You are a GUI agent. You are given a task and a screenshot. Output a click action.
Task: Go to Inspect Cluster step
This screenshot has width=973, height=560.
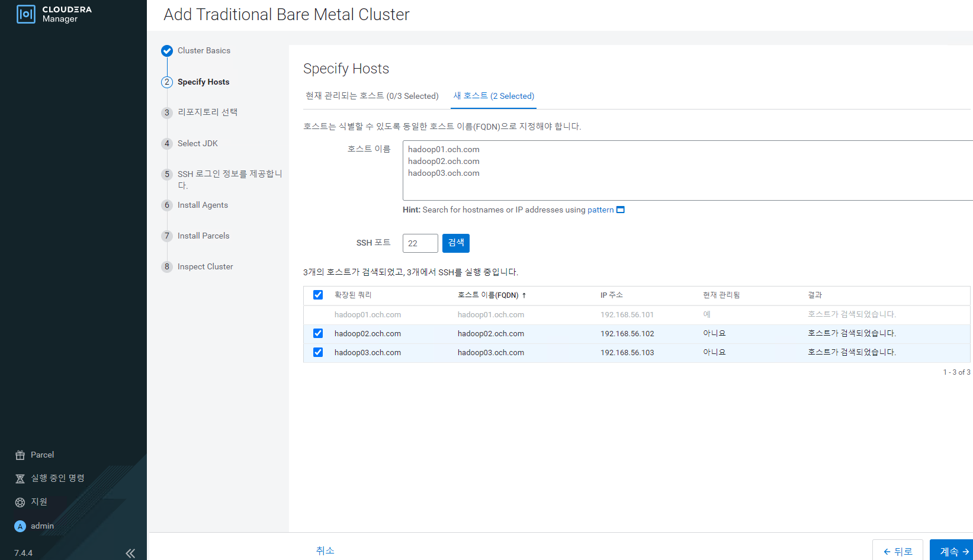pyautogui.click(x=205, y=267)
